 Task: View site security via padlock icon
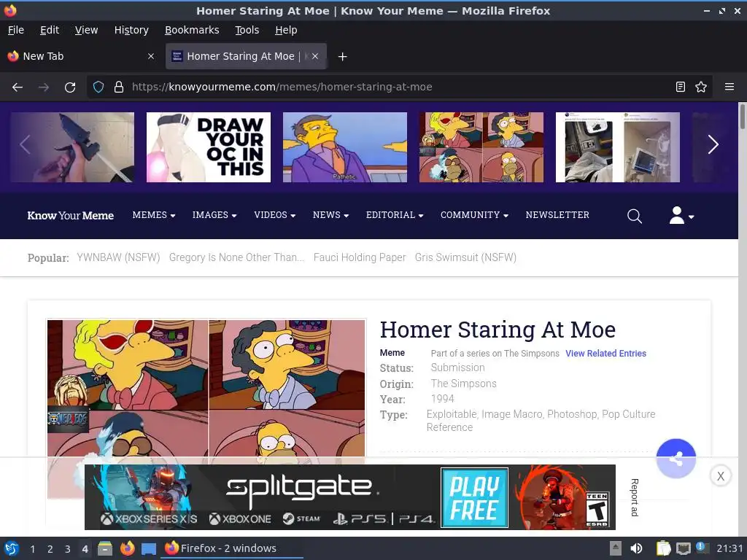click(119, 87)
